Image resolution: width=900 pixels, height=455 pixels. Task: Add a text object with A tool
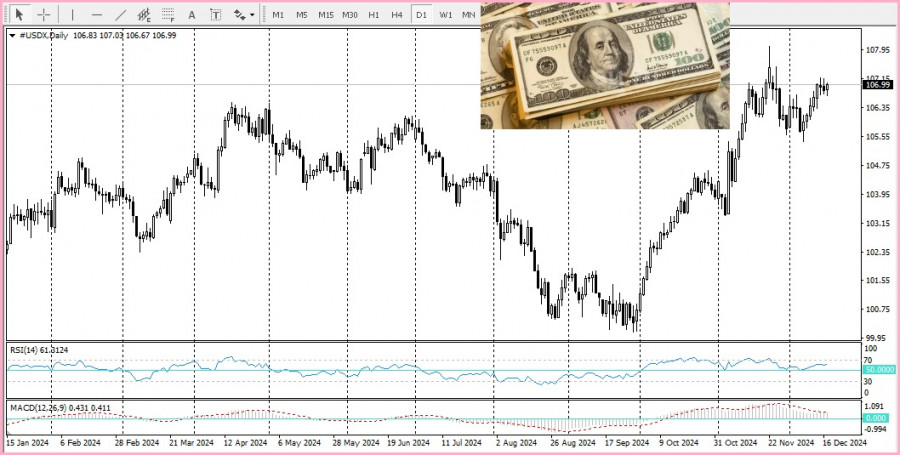[192, 15]
